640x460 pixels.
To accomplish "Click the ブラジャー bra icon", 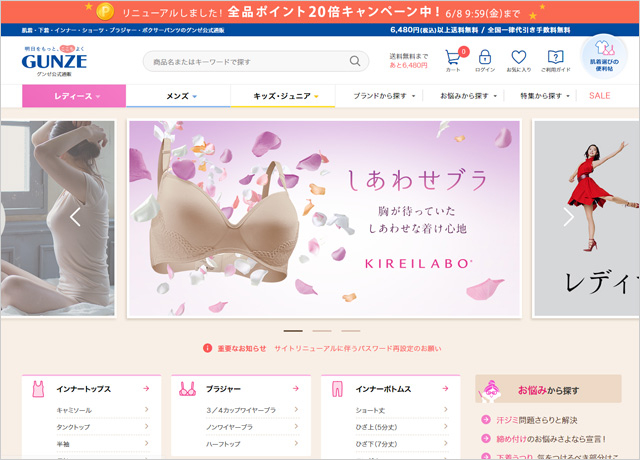I will [187, 389].
